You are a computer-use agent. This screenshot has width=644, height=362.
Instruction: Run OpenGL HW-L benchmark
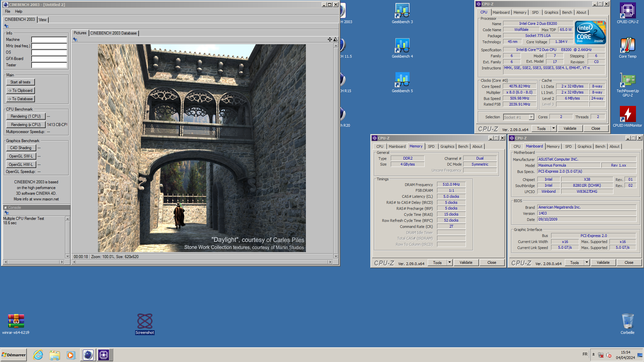(x=21, y=165)
